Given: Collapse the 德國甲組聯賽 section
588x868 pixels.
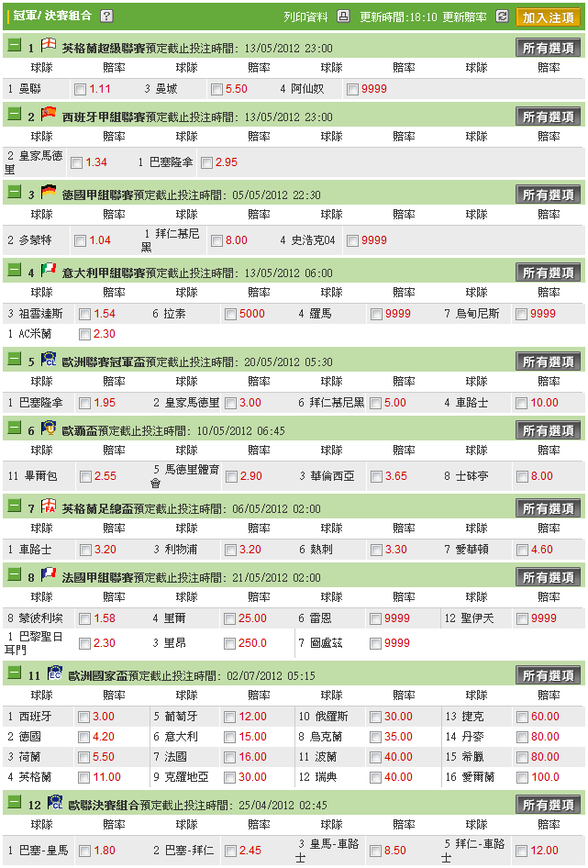Looking at the screenshot, I should (15, 191).
